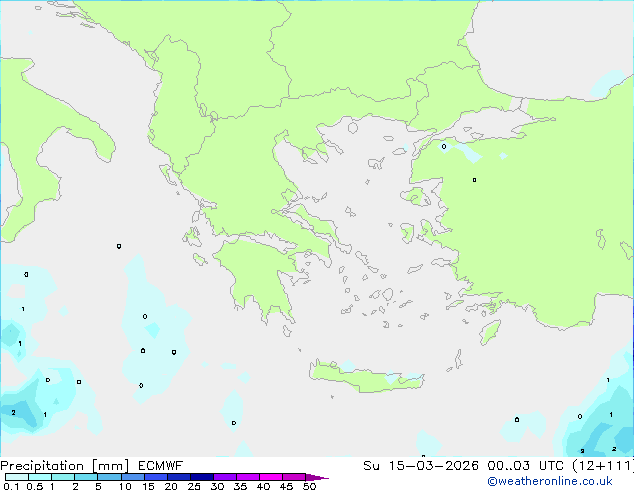634x490 pixels.
Task: Select the legend swatch between 25 and 30
Action: [202, 477]
